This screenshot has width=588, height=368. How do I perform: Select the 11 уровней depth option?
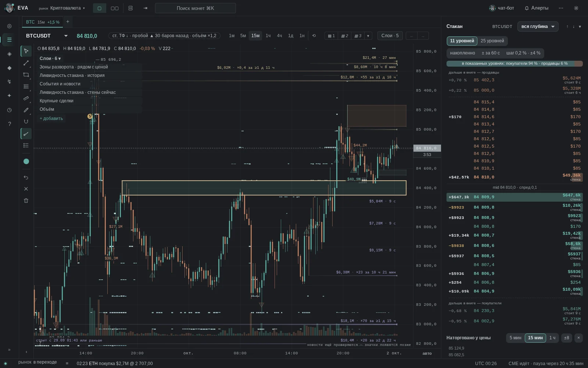pos(462,41)
